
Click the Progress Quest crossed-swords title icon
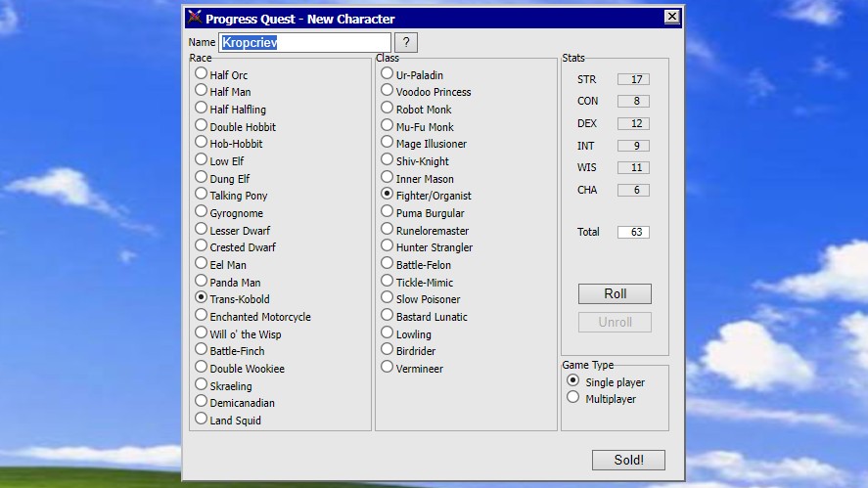coord(195,18)
